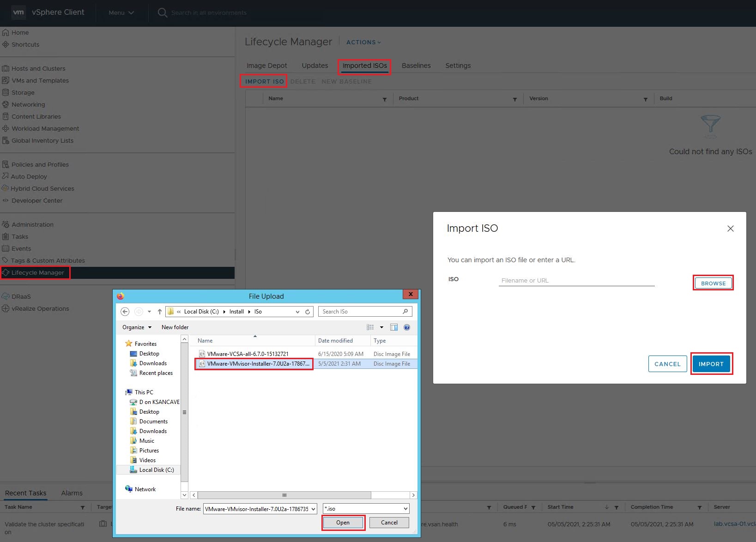Select VMware-VCSA-all-6.7.0 ISO file
Image resolution: width=756 pixels, height=542 pixels.
click(248, 354)
